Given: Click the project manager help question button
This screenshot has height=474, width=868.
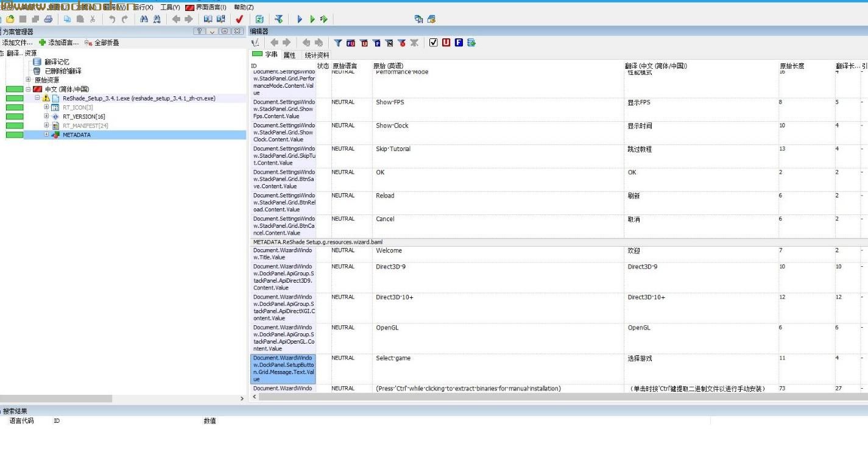Looking at the screenshot, I should click(x=199, y=31).
